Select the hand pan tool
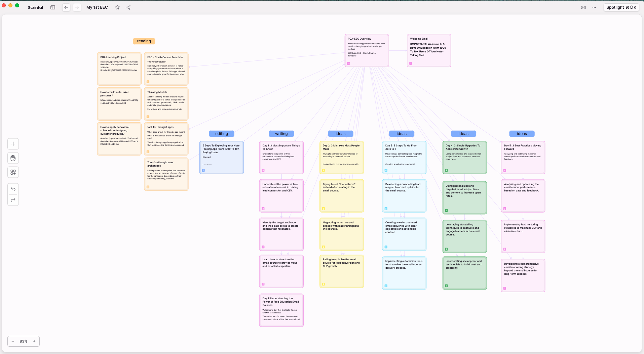The width and height of the screenshot is (644, 354). tap(13, 158)
